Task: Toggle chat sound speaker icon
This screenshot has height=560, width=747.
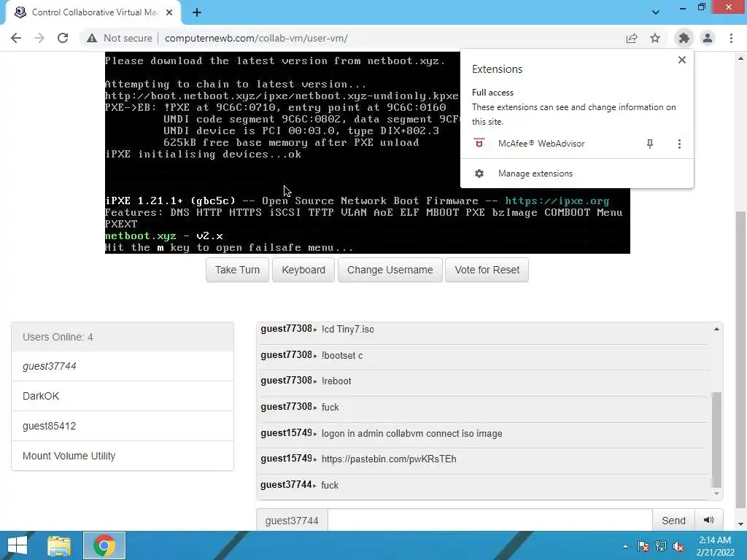Action: coord(709,521)
